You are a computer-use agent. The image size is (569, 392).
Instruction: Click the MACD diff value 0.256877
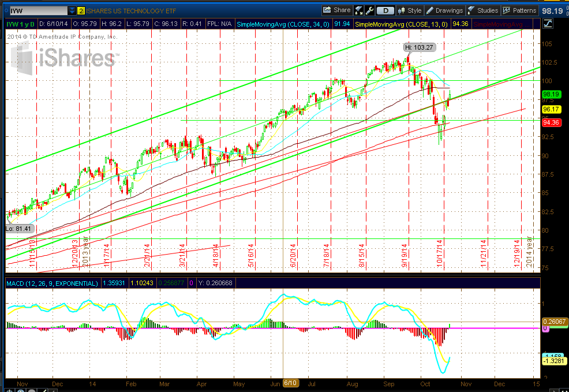171,283
